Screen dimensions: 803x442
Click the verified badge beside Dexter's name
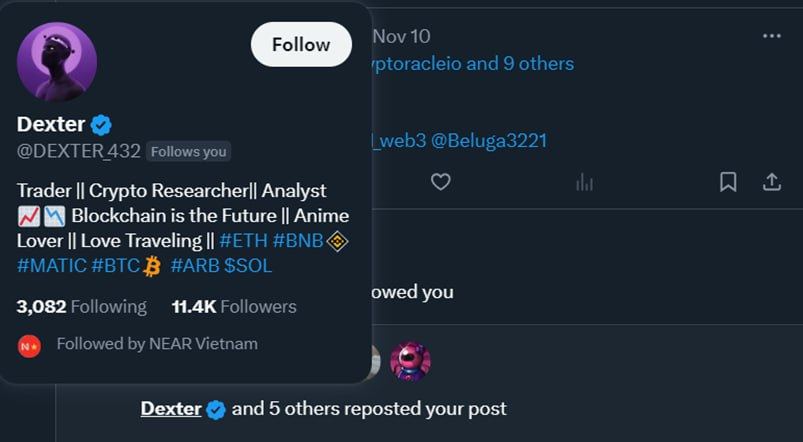tap(101, 125)
